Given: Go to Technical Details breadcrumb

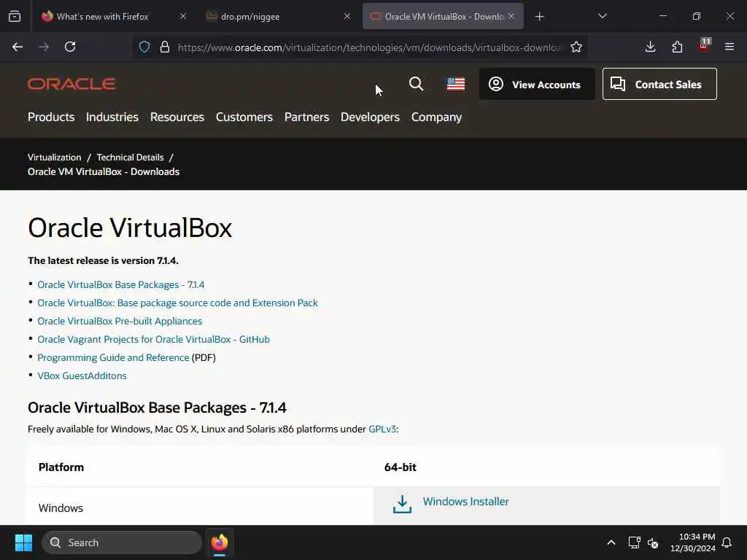Looking at the screenshot, I should coord(130,157).
